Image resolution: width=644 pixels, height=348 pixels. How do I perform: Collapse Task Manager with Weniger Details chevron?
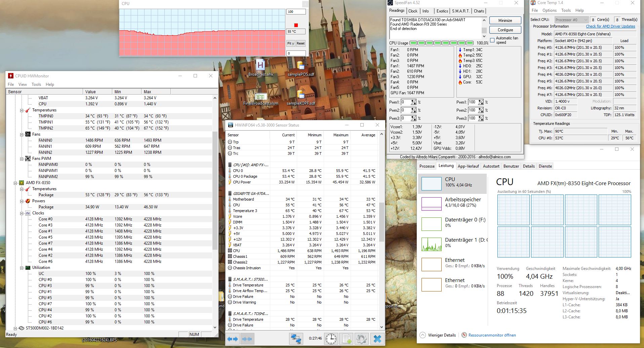(x=422, y=335)
